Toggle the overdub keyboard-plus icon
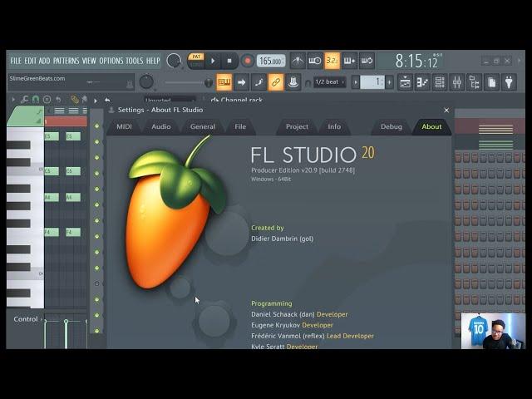532x399 pixels. pyautogui.click(x=349, y=61)
